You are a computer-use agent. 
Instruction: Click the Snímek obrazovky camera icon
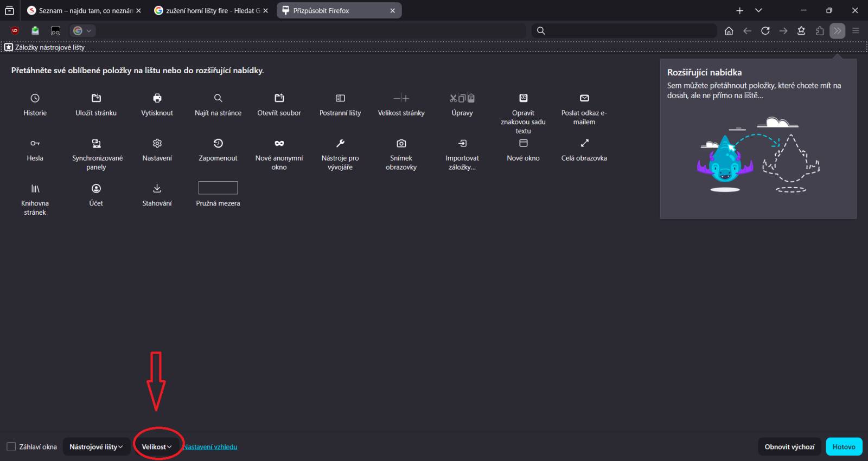tap(401, 143)
